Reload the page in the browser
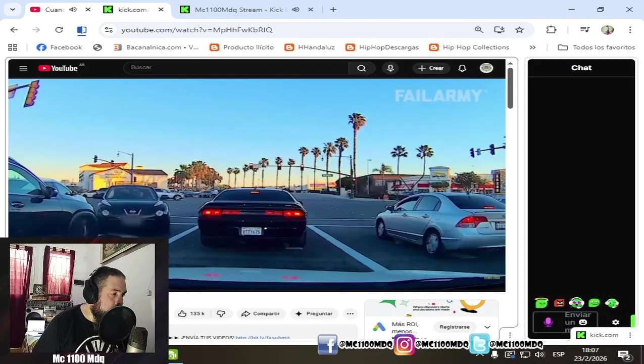644x364 pixels. 59,30
